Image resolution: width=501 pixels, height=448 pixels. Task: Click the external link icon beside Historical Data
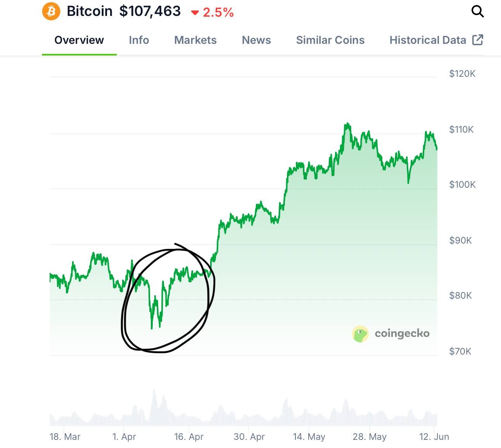[478, 40]
